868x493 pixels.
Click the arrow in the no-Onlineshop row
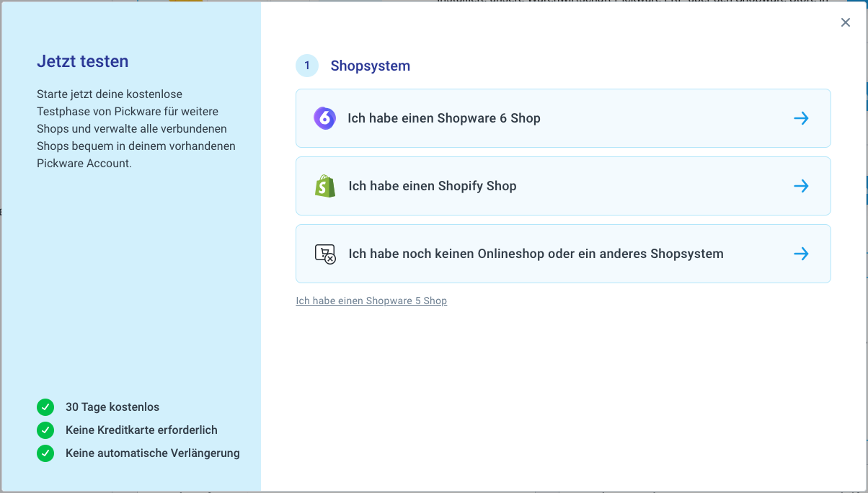[801, 254]
